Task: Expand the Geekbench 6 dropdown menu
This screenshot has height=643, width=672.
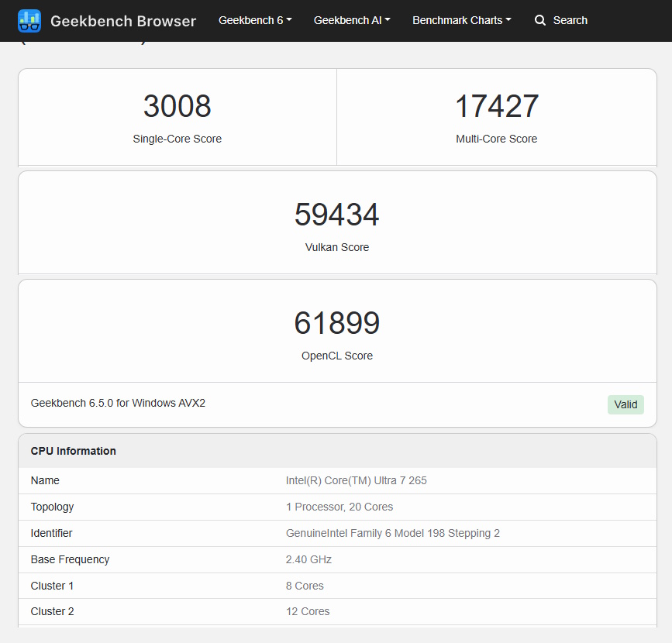Action: pos(255,20)
